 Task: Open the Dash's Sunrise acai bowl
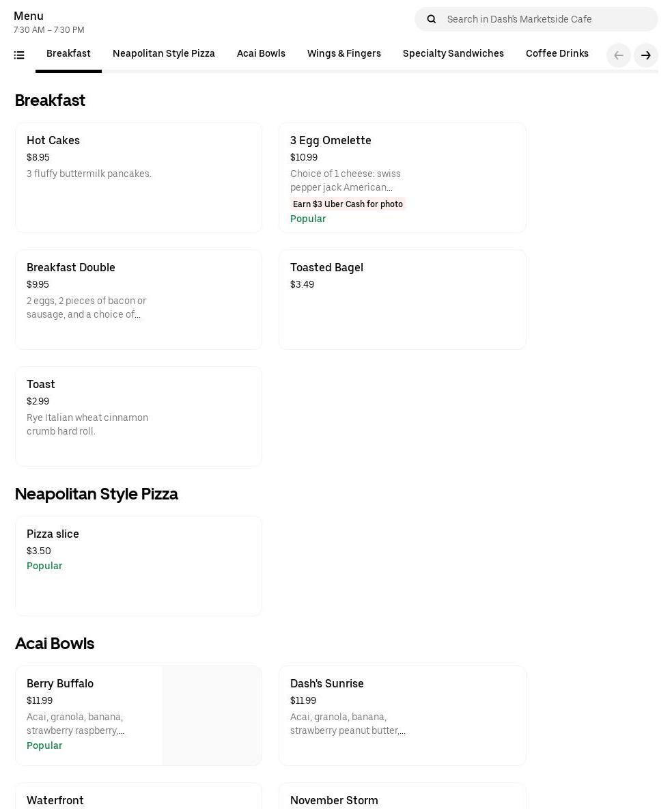click(402, 715)
